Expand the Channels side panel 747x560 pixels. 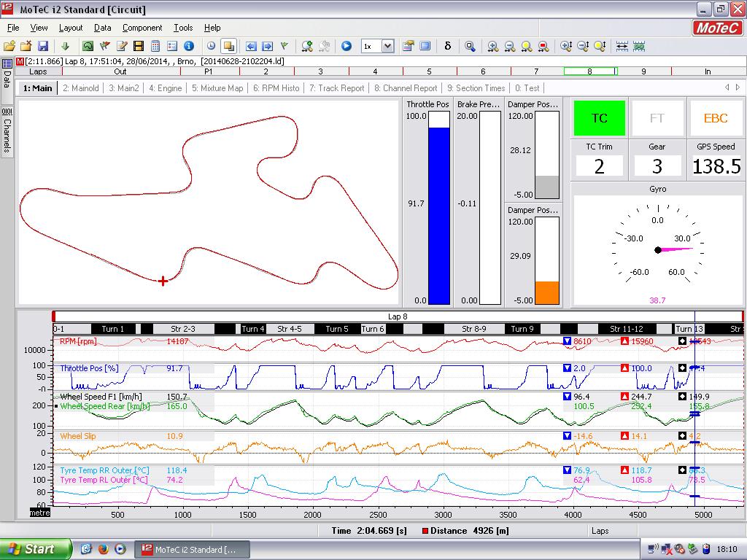[7, 131]
